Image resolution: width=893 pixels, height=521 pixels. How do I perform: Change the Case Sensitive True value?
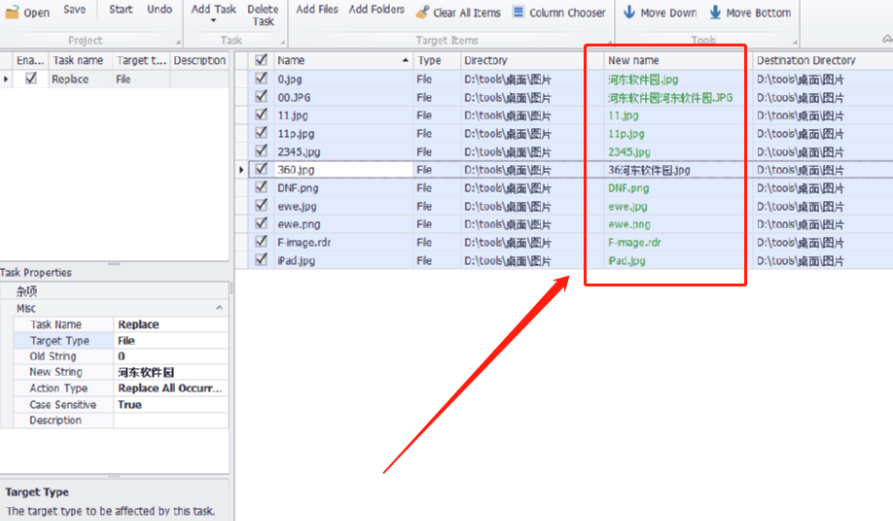170,405
